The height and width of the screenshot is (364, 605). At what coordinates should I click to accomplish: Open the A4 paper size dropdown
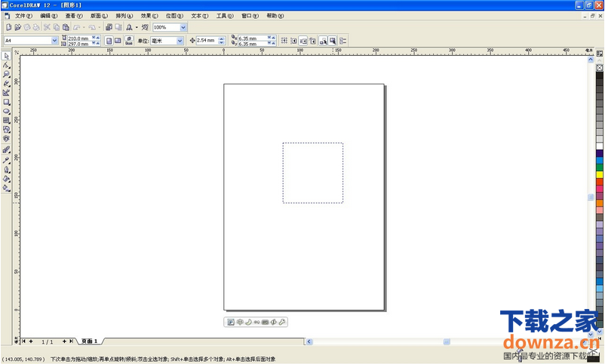(54, 41)
